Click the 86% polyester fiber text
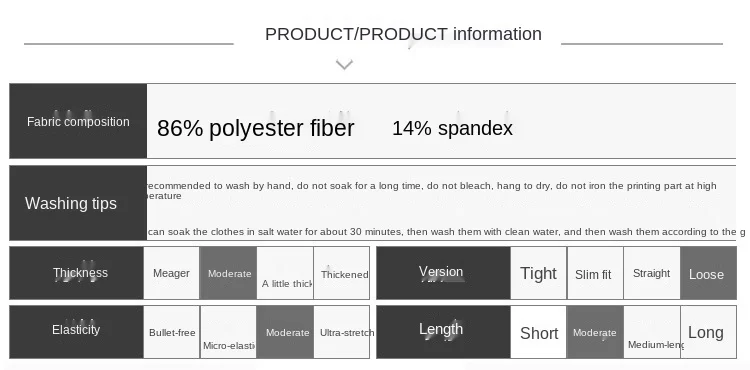Viewport: 750px width, 370px height. click(x=255, y=128)
